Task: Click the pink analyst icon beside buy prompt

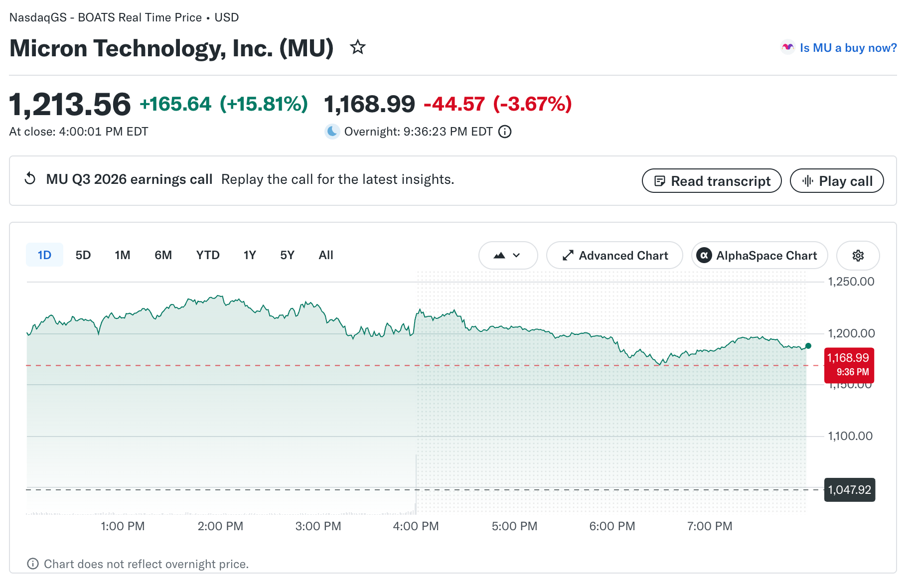Action: pyautogui.click(x=787, y=47)
